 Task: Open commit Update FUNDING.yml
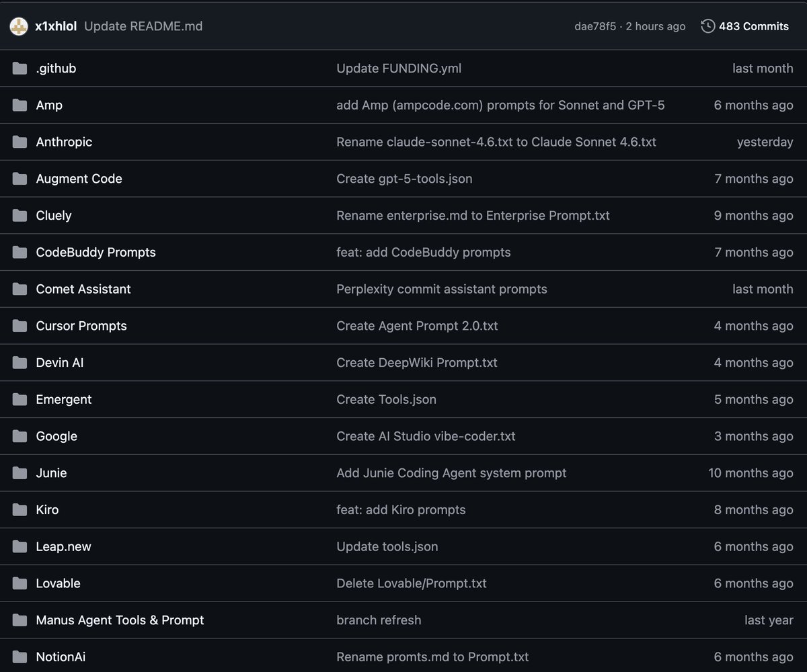(399, 69)
